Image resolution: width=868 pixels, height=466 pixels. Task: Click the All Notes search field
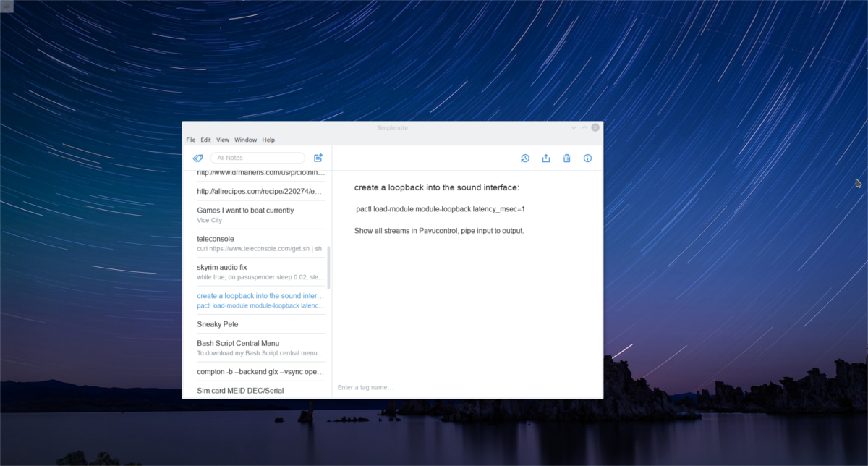pos(258,158)
